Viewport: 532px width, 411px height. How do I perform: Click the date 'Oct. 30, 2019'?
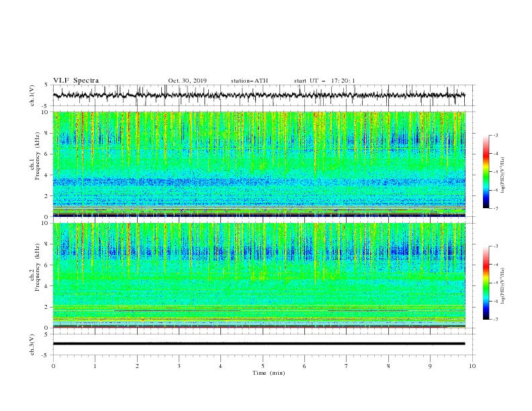pos(187,81)
